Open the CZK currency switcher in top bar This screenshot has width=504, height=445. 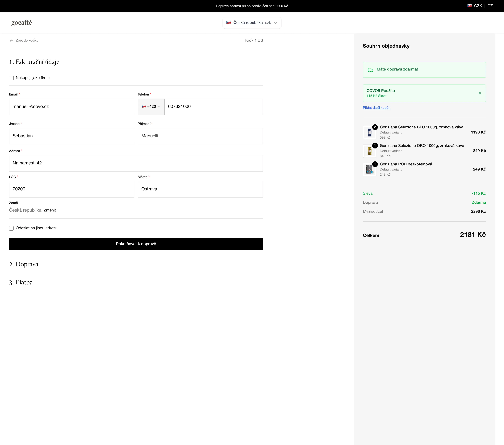pyautogui.click(x=478, y=6)
